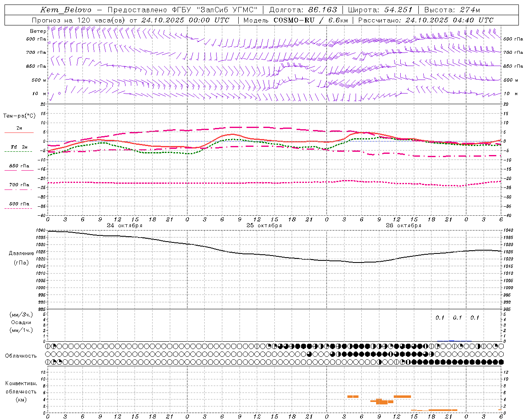Click the "Давление" pressure panel label
This screenshot has height=420, width=525.
[x=21, y=253]
